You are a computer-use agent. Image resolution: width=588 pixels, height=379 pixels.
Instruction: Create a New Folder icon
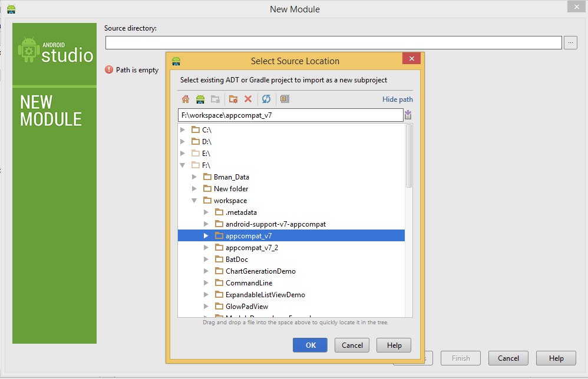pos(233,99)
